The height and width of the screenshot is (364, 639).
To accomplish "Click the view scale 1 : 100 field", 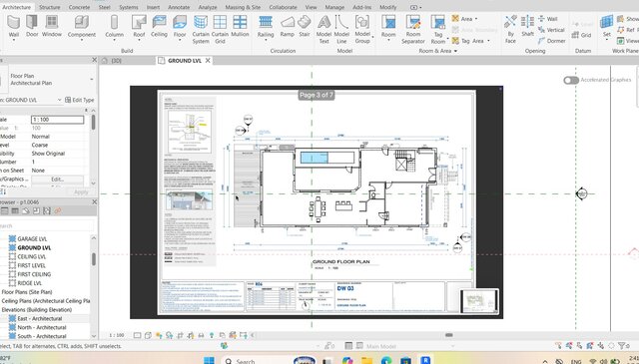I will (58, 120).
